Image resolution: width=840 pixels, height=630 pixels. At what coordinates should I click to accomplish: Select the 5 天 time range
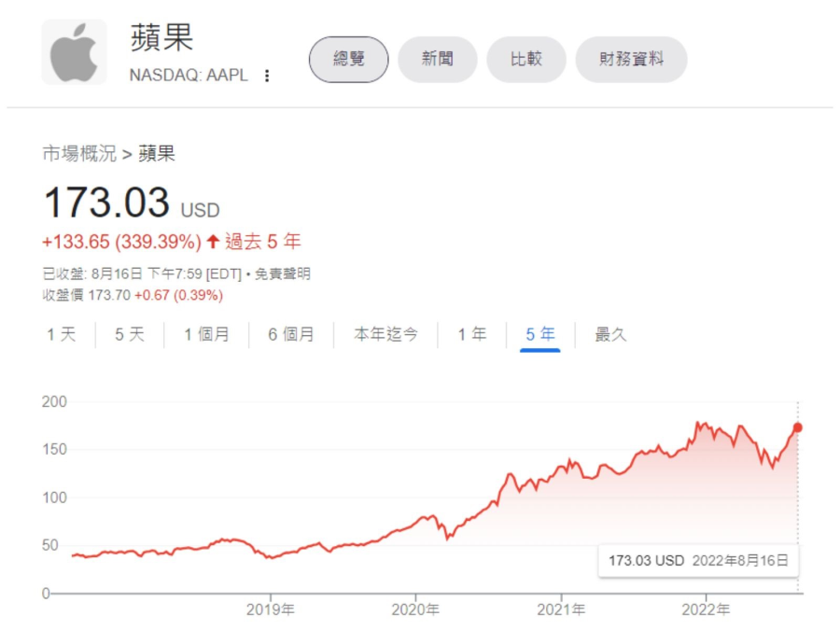pos(130,334)
